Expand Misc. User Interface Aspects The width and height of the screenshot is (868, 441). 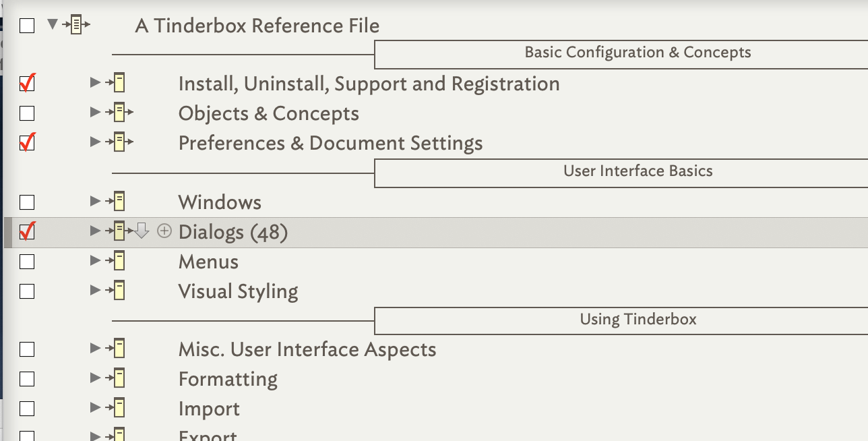pos(94,349)
